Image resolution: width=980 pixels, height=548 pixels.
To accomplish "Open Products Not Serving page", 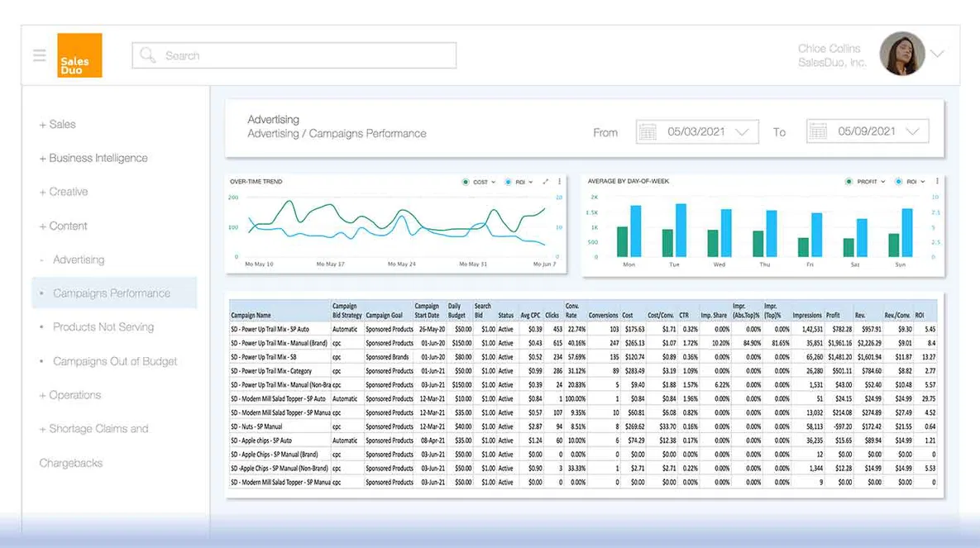I will point(103,326).
